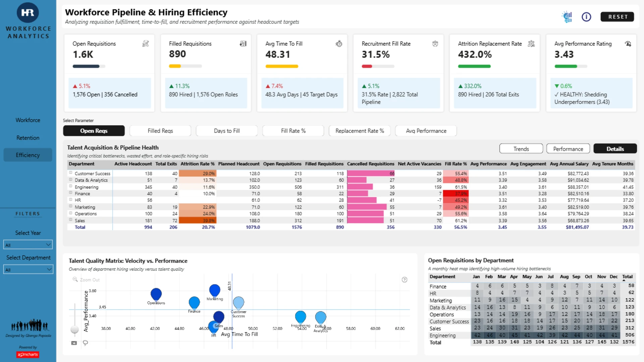
Task: Click the Finance 37.9% fill rate cell
Action: 455,193
